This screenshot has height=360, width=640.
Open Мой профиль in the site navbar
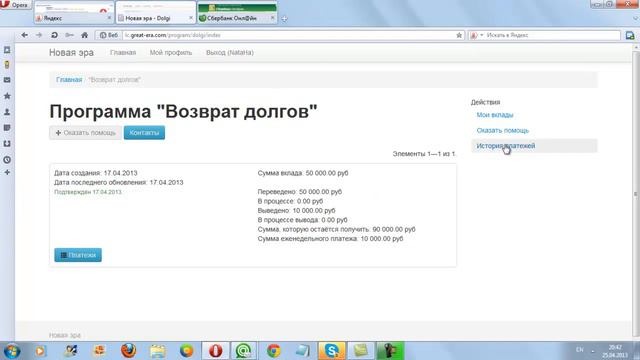point(171,53)
